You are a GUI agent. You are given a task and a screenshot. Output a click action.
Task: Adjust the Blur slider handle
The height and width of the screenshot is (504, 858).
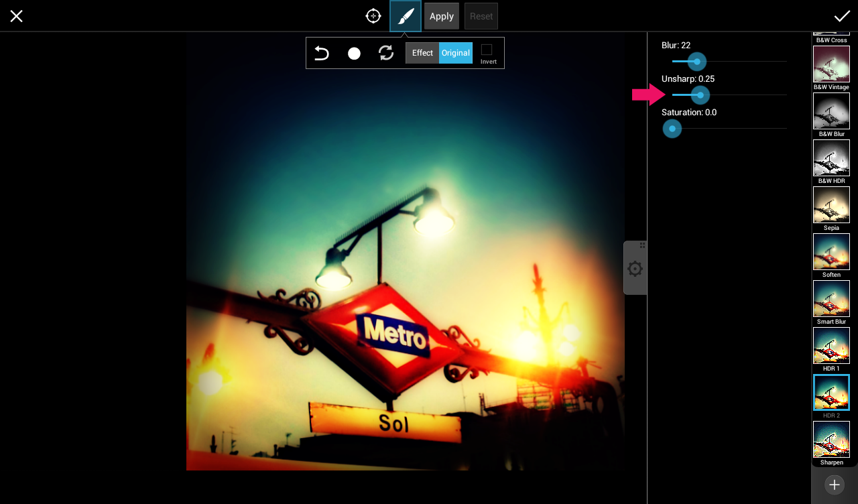(x=697, y=62)
